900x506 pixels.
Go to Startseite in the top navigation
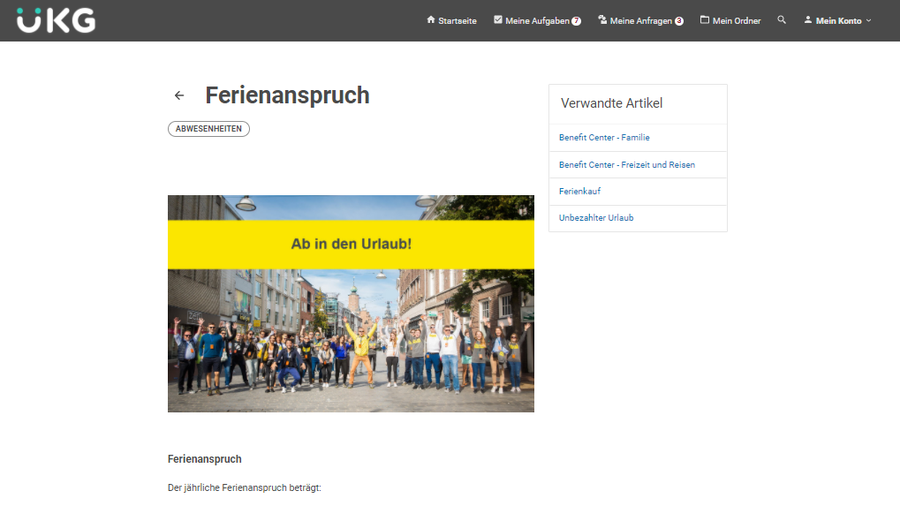pyautogui.click(x=457, y=21)
